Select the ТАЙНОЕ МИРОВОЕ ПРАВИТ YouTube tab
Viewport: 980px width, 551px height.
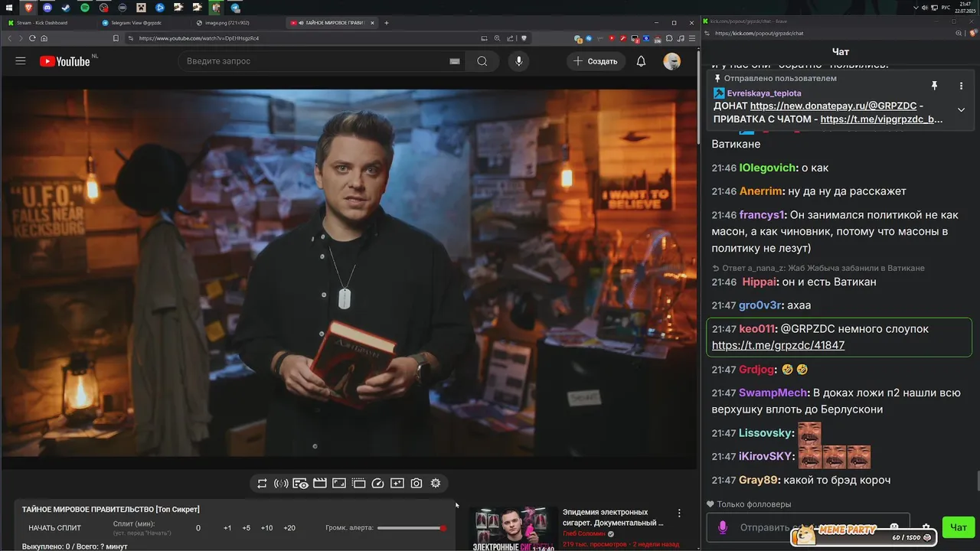(x=332, y=23)
